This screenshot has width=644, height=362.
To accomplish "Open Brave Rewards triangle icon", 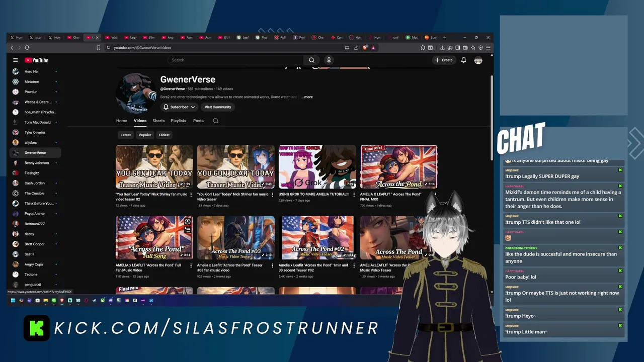I will pyautogui.click(x=373, y=48).
